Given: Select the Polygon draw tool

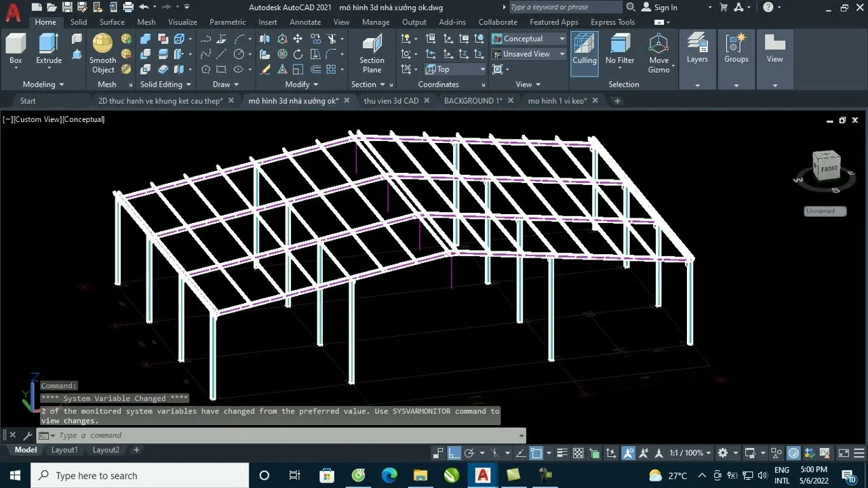Looking at the screenshot, I should pyautogui.click(x=205, y=69).
